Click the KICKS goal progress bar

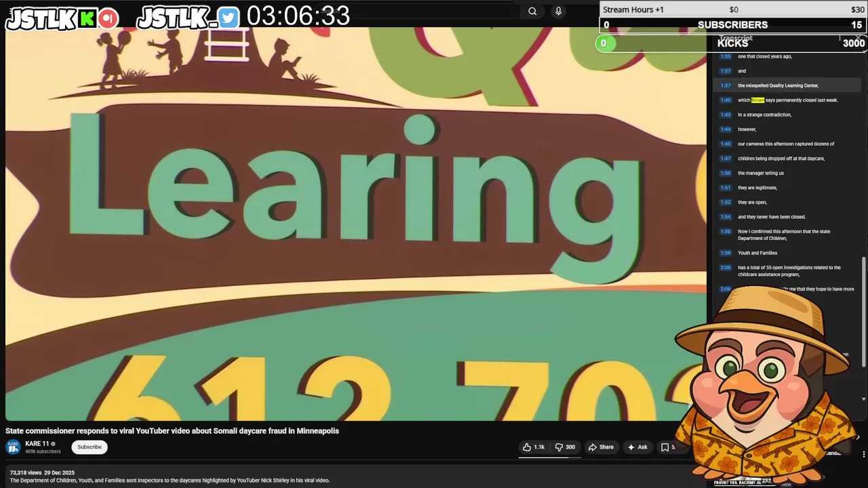click(732, 43)
